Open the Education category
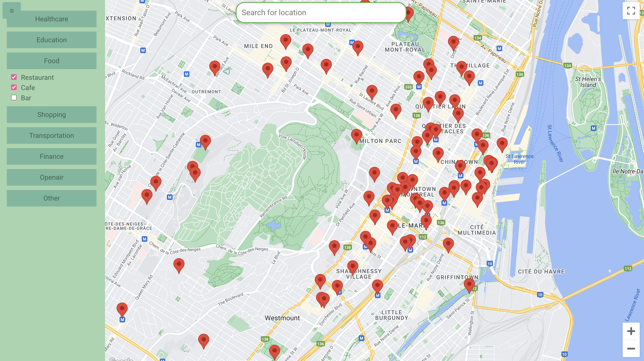 point(51,40)
